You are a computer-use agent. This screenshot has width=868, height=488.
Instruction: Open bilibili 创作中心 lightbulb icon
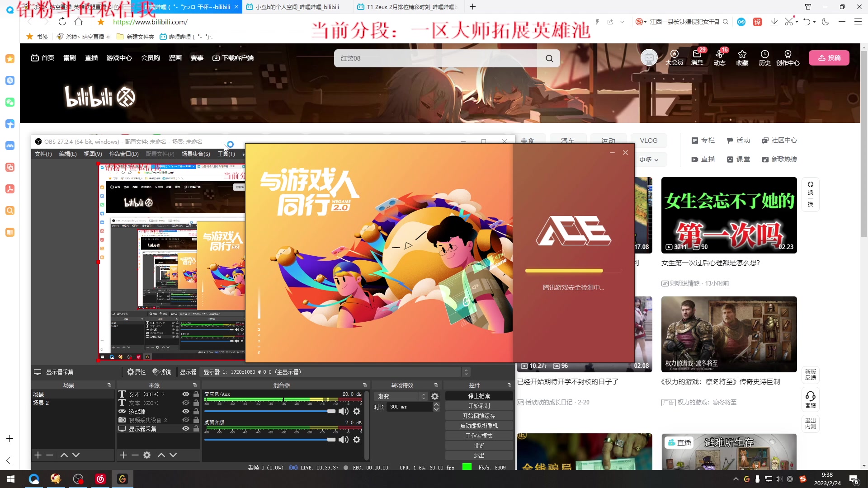788,57
